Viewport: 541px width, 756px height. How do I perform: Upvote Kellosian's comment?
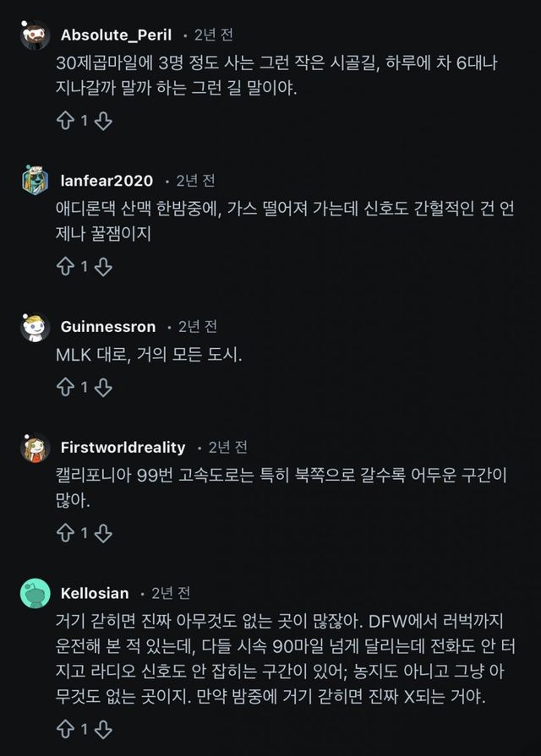(x=65, y=728)
